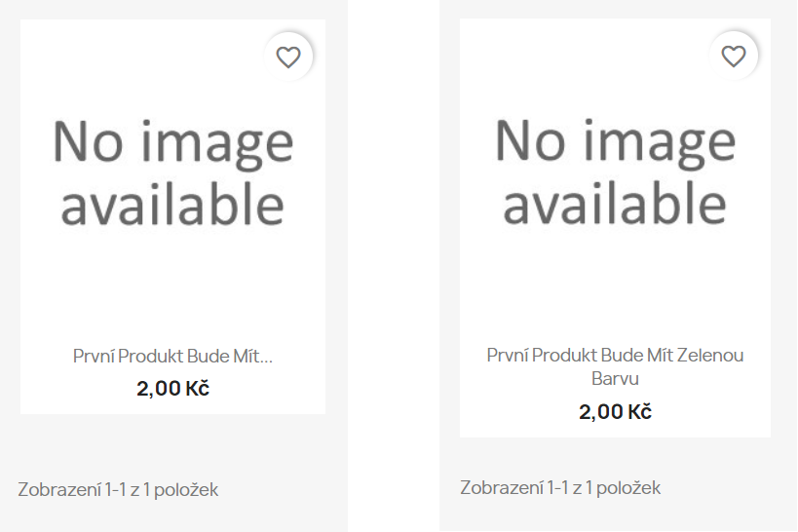Click heart icon on Zelenou Barvu product card
This screenshot has width=798, height=532.
click(734, 56)
